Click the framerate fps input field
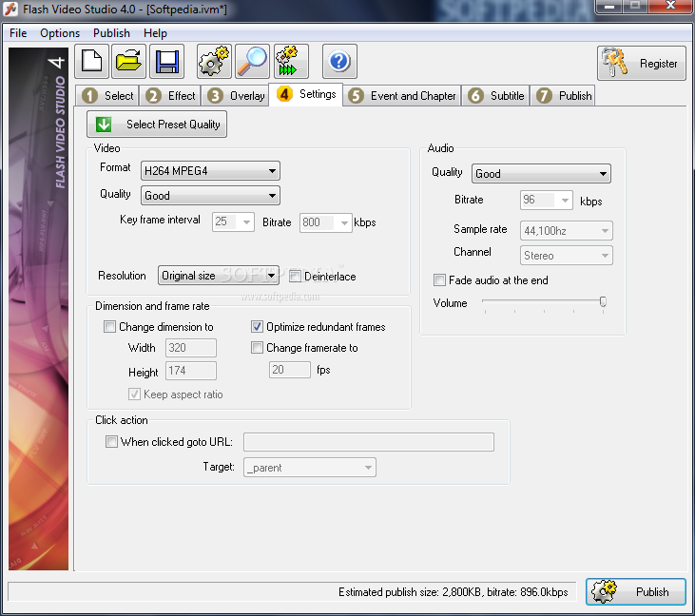This screenshot has height=616, width=695. pyautogui.click(x=289, y=370)
